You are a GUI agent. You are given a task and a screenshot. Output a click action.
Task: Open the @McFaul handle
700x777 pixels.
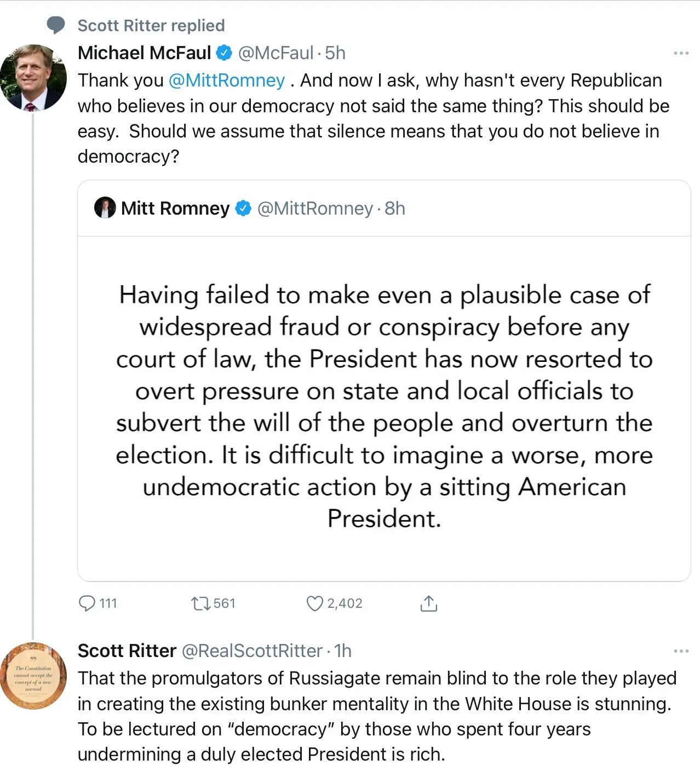pyautogui.click(x=276, y=53)
